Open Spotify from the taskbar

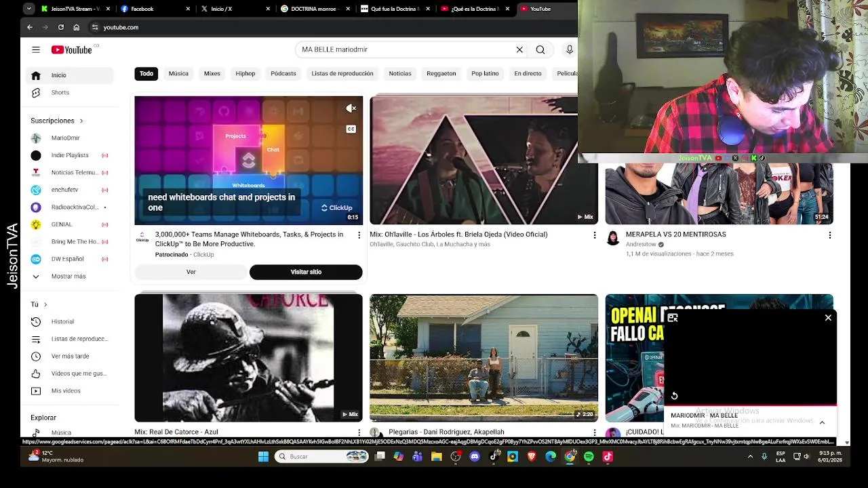pyautogui.click(x=589, y=457)
